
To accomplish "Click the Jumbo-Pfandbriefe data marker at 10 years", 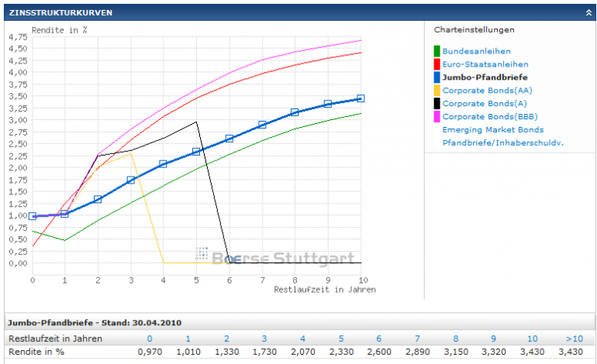I will click(x=361, y=98).
